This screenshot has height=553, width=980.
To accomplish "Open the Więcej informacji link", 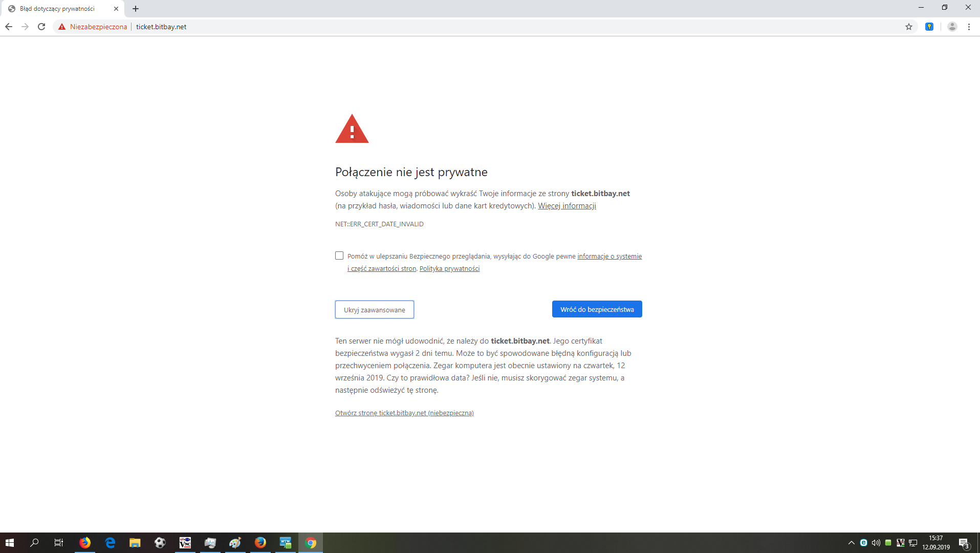I will point(567,206).
